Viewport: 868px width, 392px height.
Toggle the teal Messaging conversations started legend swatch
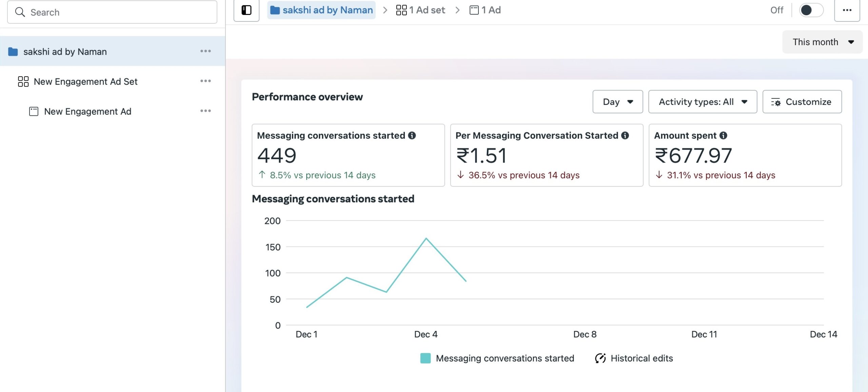click(x=426, y=358)
